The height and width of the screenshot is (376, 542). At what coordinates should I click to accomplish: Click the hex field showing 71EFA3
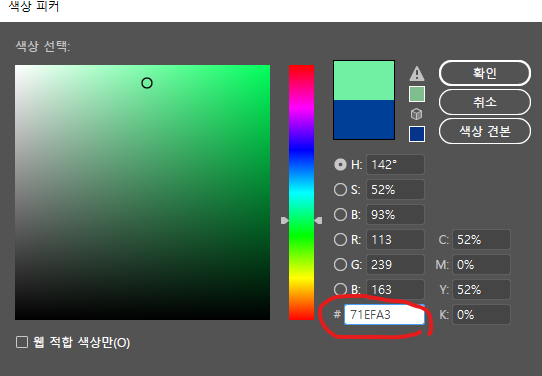coord(384,314)
